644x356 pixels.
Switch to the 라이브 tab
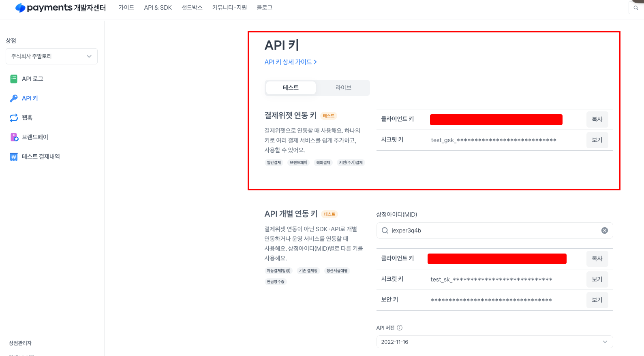coord(343,88)
